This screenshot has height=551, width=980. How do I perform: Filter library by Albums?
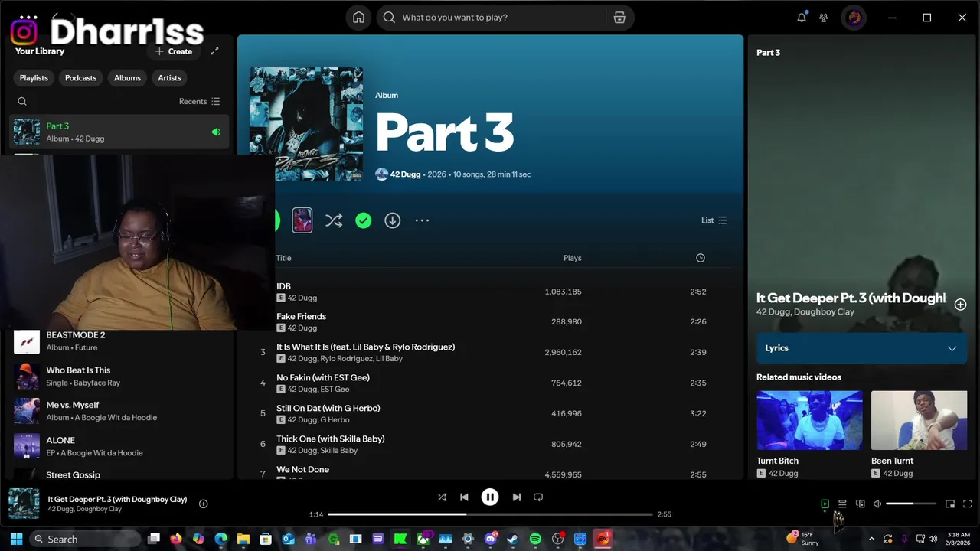pyautogui.click(x=127, y=78)
